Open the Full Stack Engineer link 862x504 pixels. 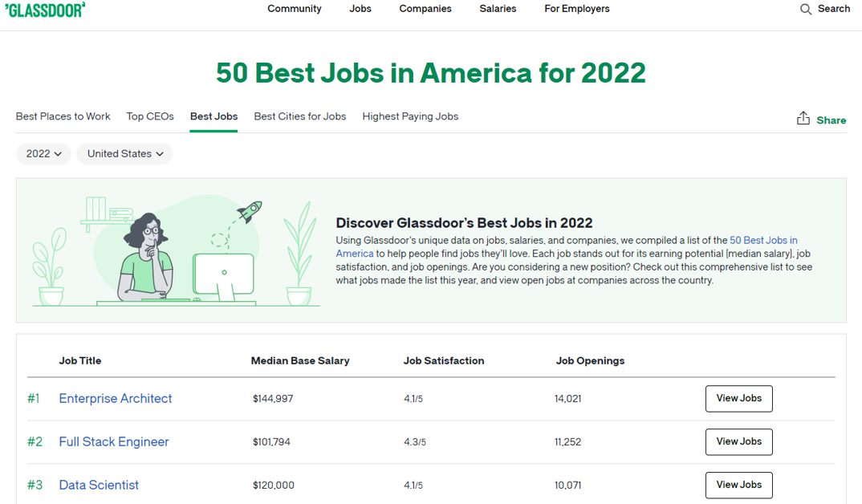(x=114, y=441)
